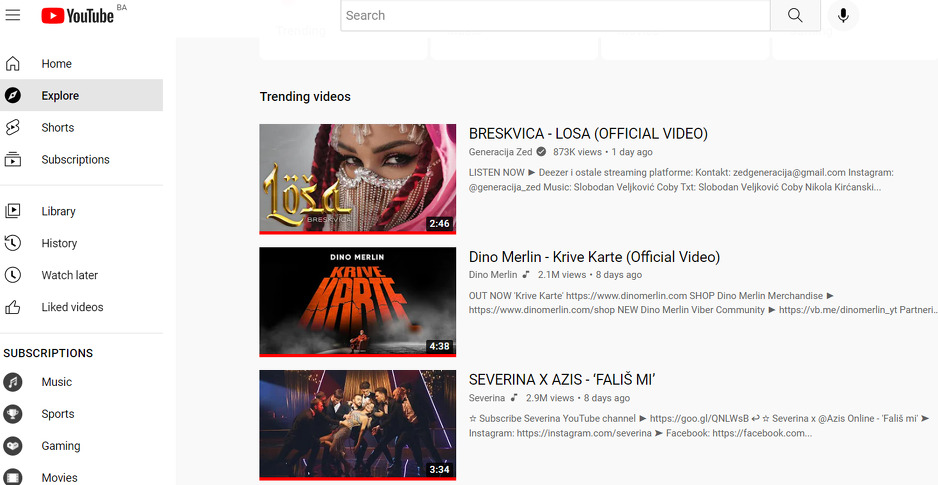Open the Gaming subscription channel
The width and height of the screenshot is (938, 485).
[x=60, y=446]
